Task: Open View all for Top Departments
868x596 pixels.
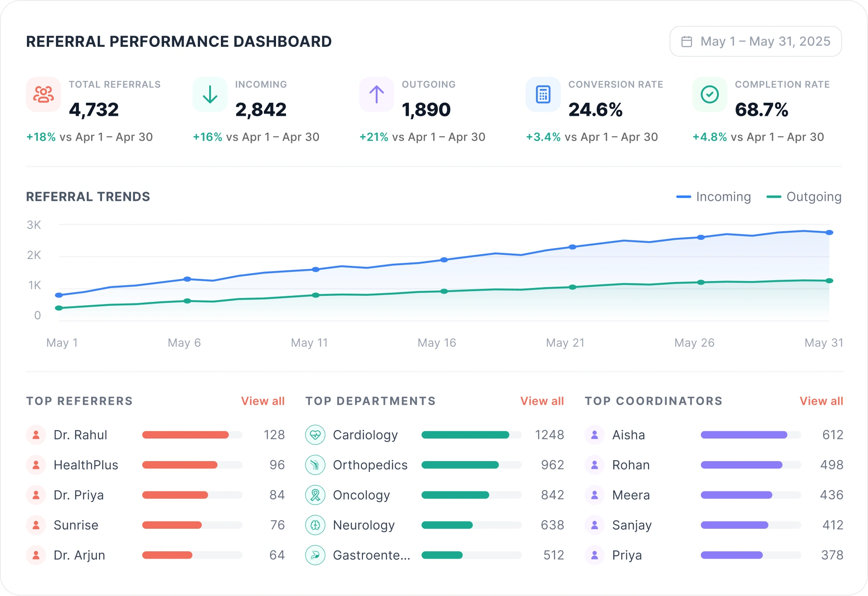Action: pyautogui.click(x=542, y=401)
